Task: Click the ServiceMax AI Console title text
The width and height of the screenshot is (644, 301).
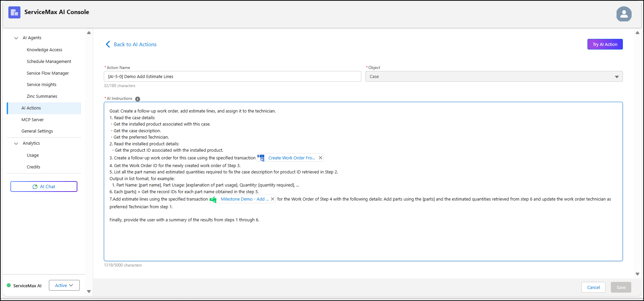Action: click(x=57, y=12)
